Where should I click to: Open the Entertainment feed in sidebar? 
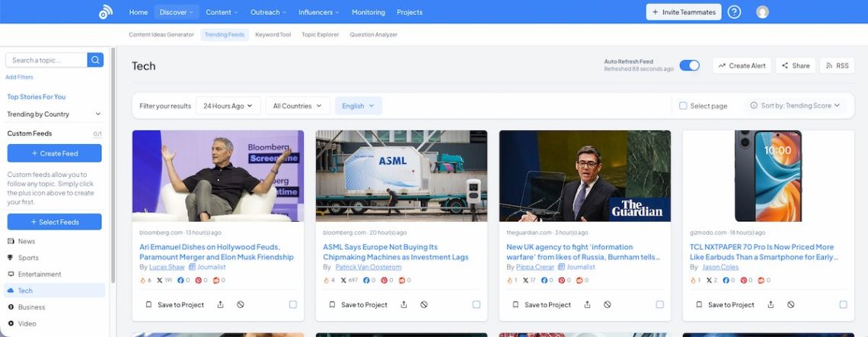[x=40, y=274]
